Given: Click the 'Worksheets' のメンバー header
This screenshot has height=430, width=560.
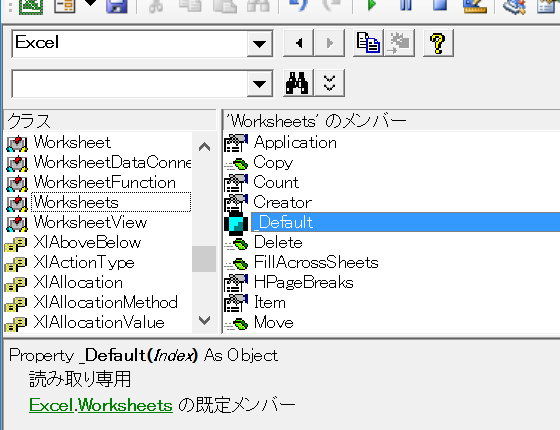Looking at the screenshot, I should coord(392,121).
